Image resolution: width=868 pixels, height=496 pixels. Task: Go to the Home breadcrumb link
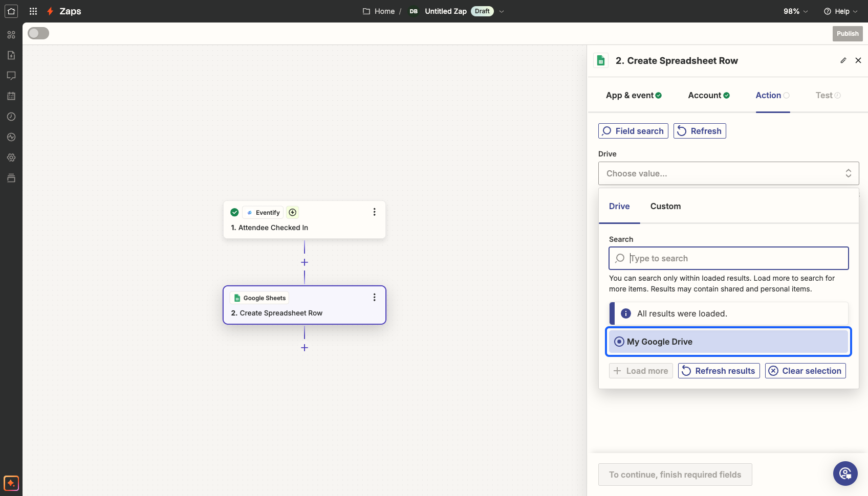point(384,11)
